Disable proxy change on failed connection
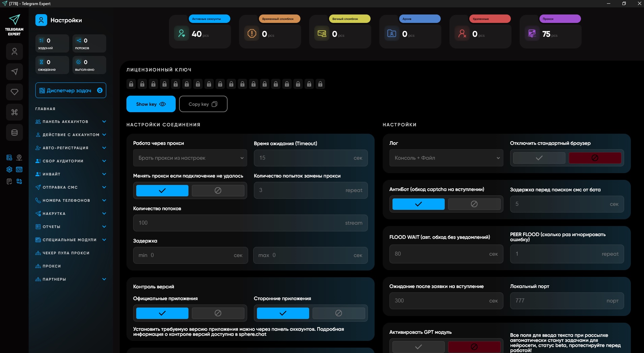644x353 pixels. 218,191
